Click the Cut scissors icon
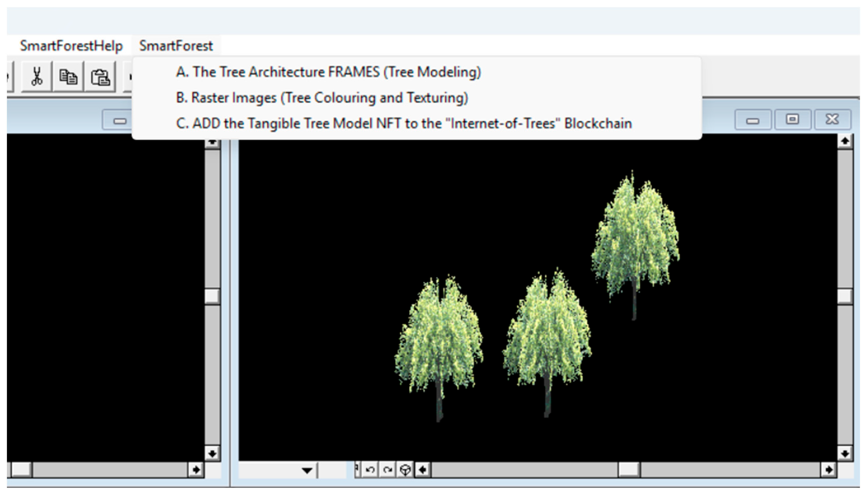868x497 pixels. (36, 76)
